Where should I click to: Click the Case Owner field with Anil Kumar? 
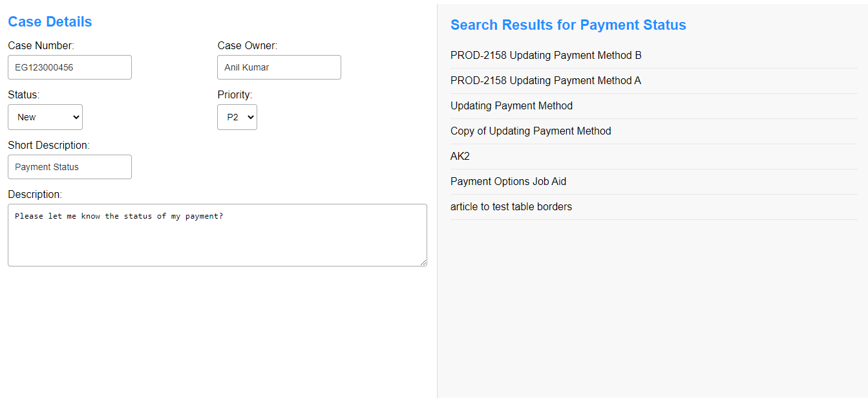(x=279, y=67)
